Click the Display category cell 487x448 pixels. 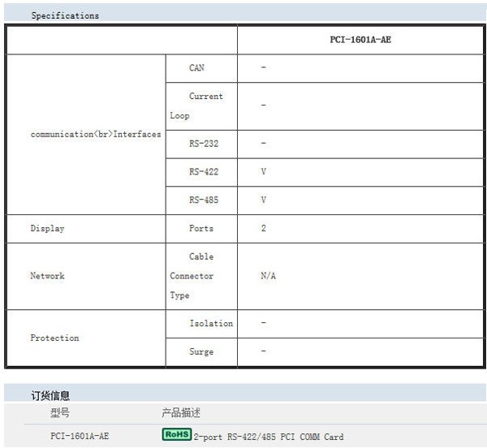point(47,228)
